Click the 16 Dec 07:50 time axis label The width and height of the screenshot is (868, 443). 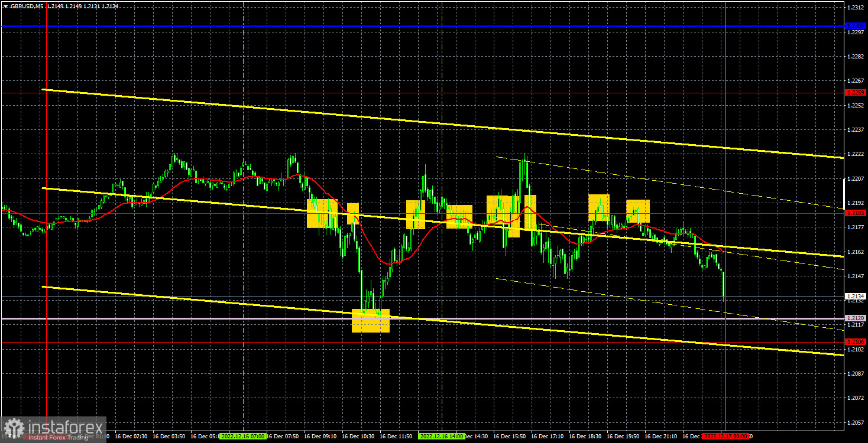(282, 437)
